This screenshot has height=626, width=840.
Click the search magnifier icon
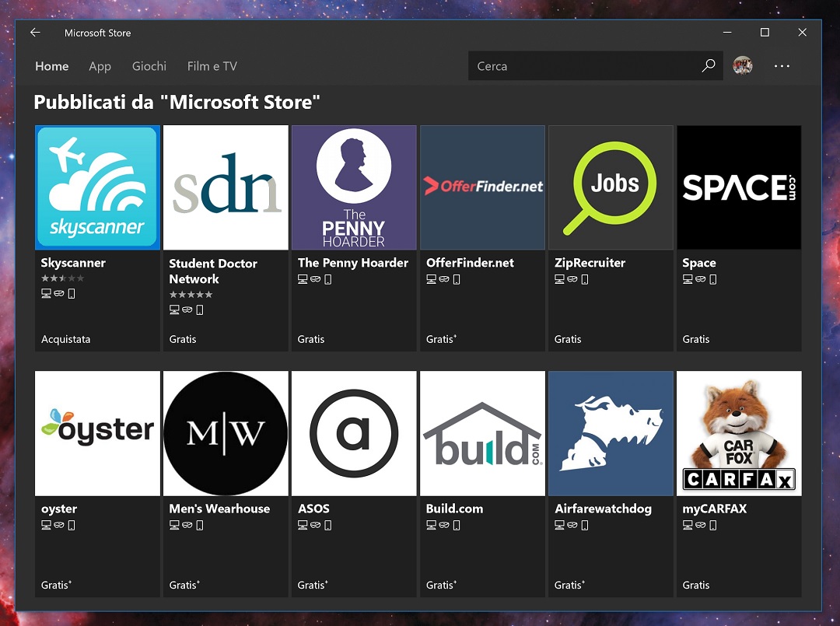(x=709, y=66)
